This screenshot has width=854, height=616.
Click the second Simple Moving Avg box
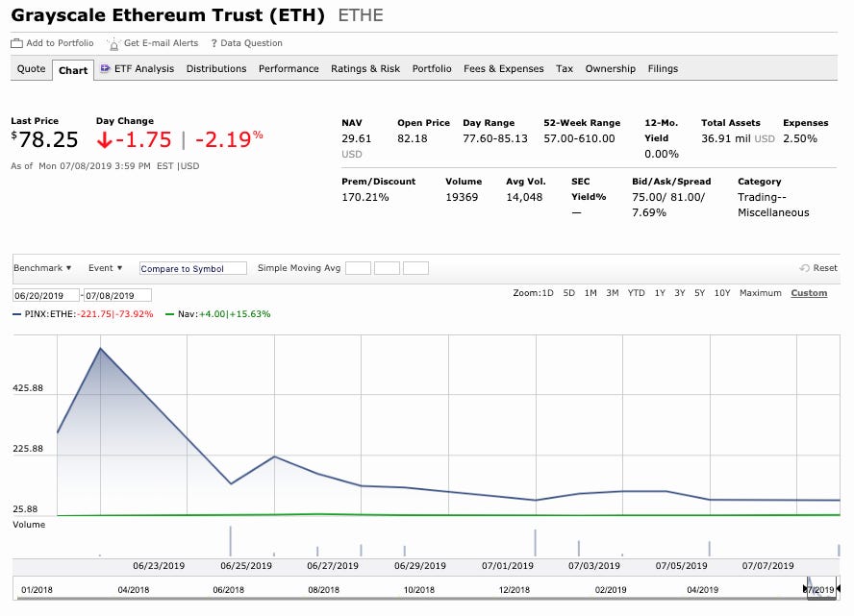coord(387,268)
